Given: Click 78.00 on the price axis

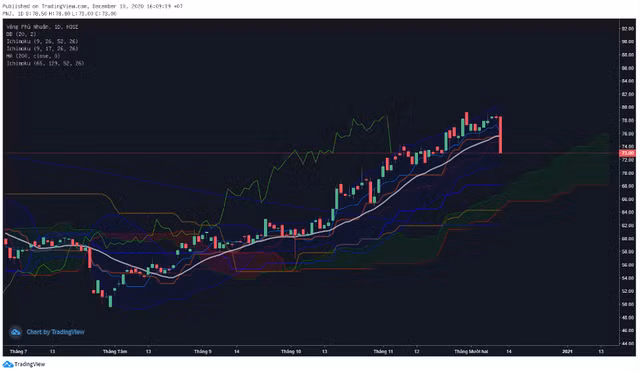Looking at the screenshot, I should coord(627,120).
